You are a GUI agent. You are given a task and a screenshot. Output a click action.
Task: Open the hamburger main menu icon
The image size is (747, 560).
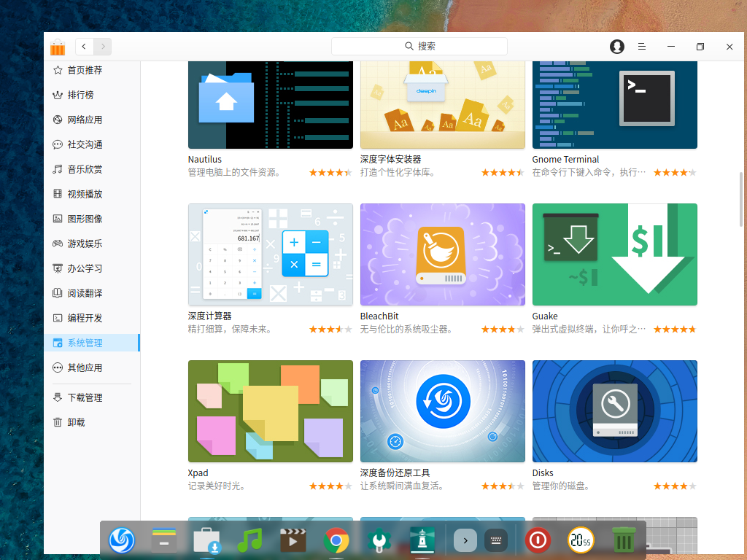coord(642,47)
